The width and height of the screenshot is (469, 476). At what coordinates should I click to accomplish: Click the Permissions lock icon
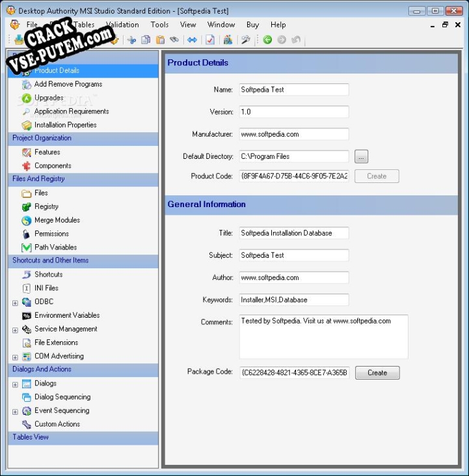[27, 234]
